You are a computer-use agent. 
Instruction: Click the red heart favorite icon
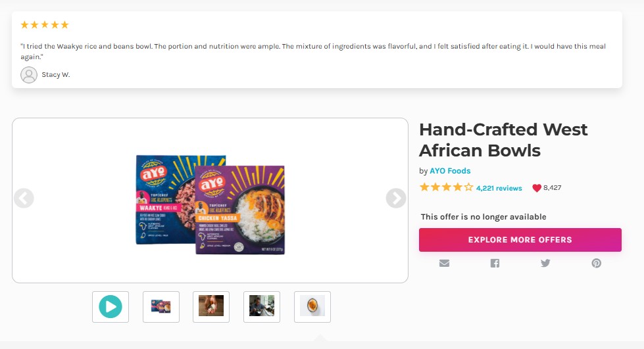[536, 188]
